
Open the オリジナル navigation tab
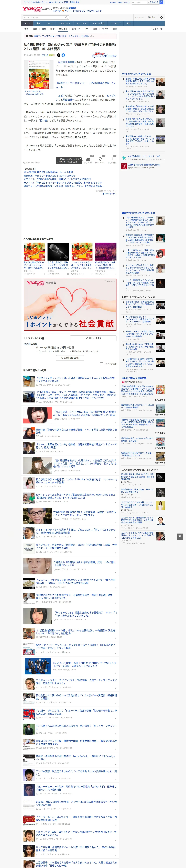click(x=81, y=24)
